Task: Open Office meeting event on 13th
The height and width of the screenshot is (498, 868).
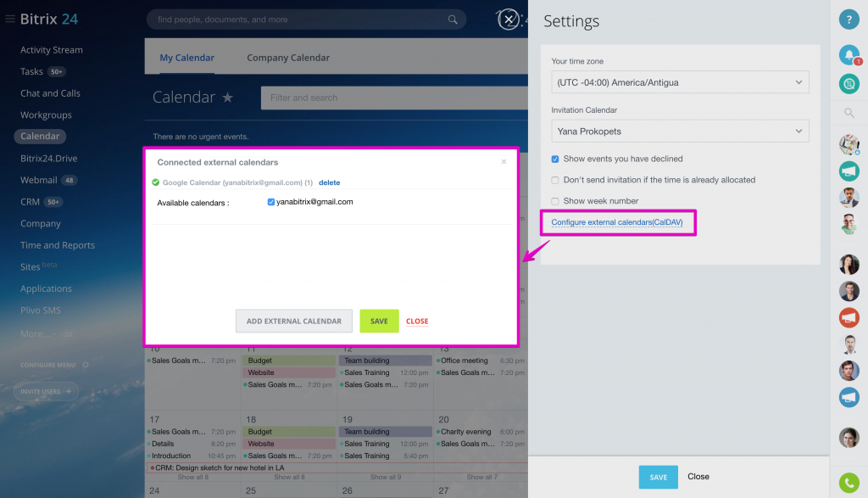Action: point(464,361)
